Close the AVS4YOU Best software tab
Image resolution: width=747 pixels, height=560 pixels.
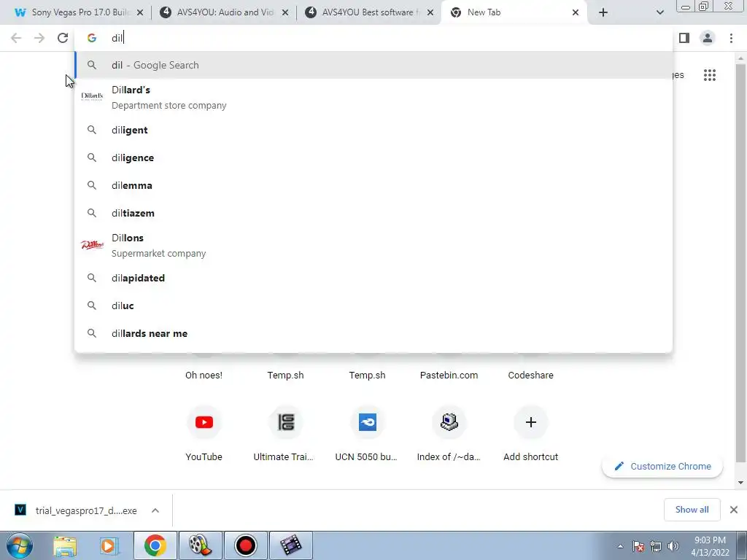430,13
